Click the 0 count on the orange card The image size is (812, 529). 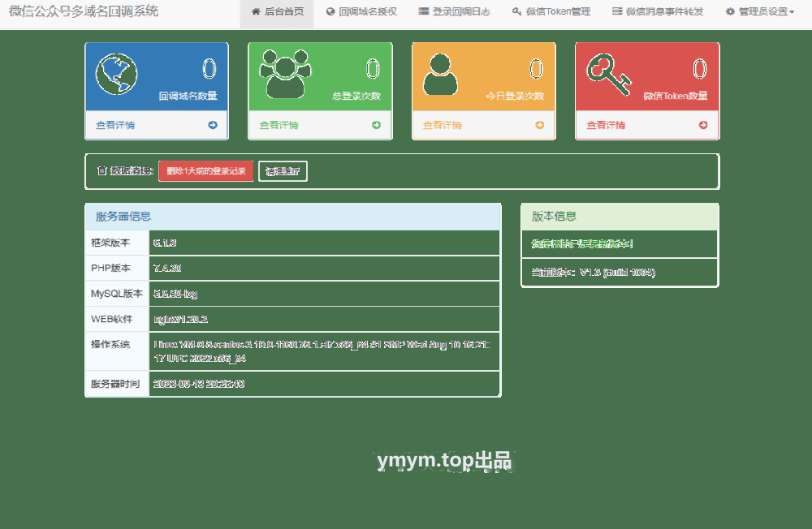[x=537, y=69]
